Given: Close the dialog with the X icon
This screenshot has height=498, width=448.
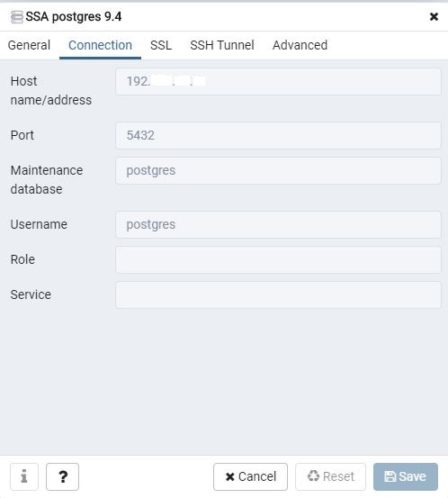Looking at the screenshot, I should coord(434,16).
